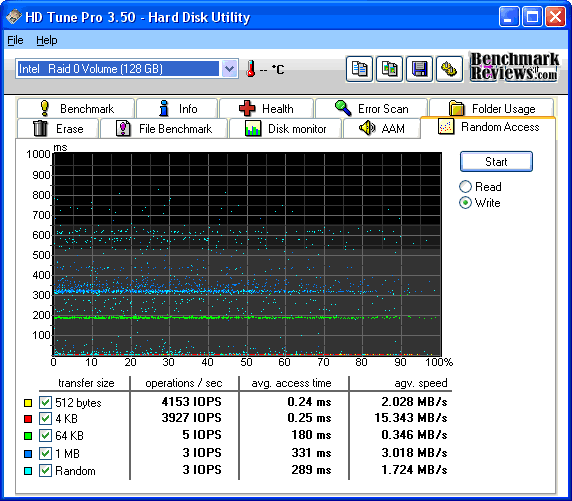Open the File Benchmark tab
Viewport: 572px width, 501px height.
[x=164, y=128]
